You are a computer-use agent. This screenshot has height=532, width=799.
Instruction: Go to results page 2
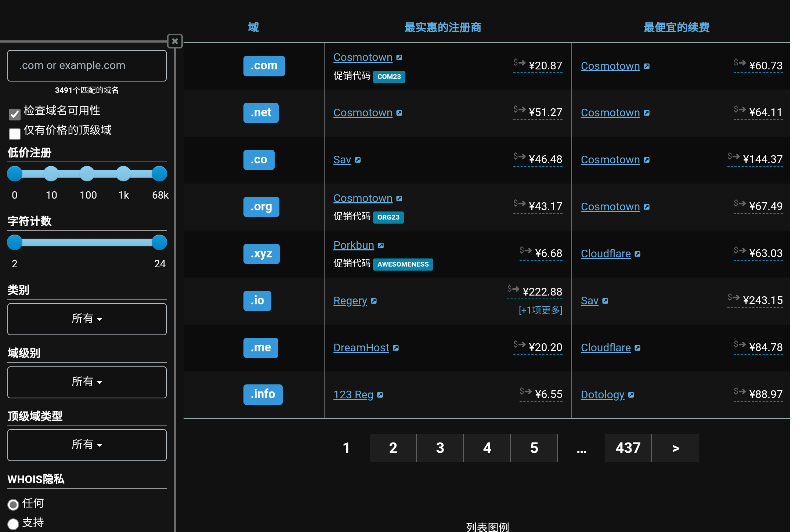[393, 448]
